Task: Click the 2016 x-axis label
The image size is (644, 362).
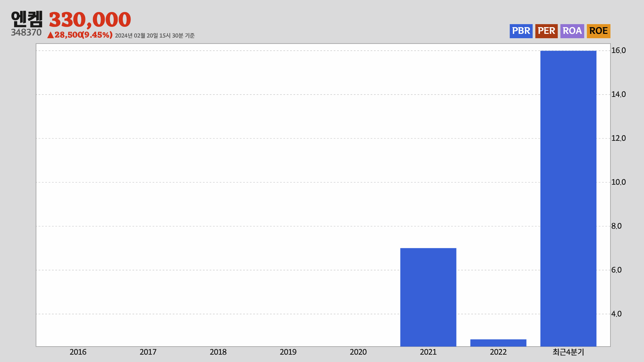Action: point(78,352)
